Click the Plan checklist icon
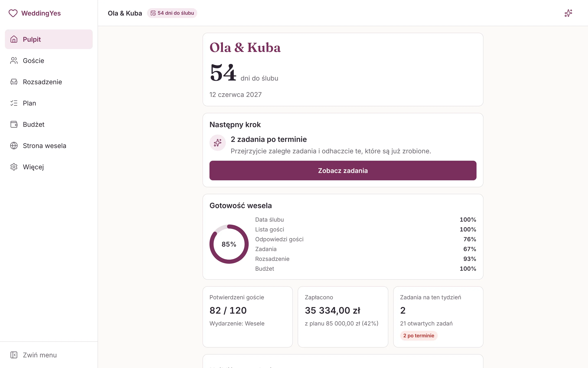 click(14, 103)
